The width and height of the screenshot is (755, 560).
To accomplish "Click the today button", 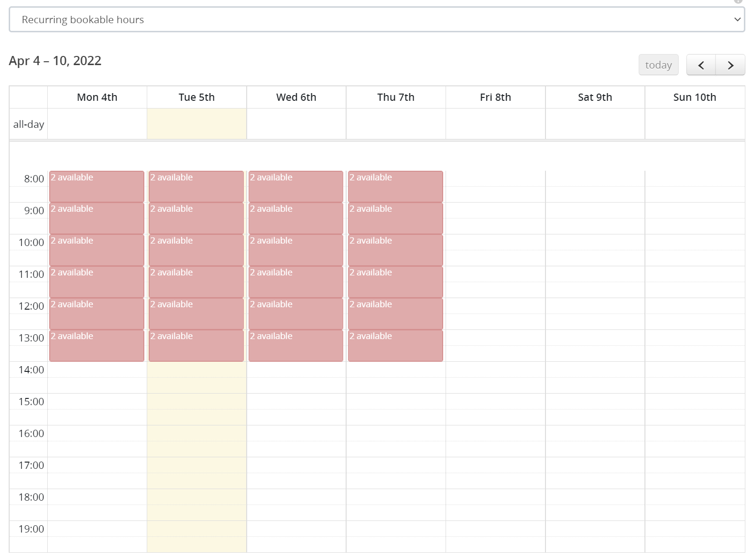I will click(658, 65).
